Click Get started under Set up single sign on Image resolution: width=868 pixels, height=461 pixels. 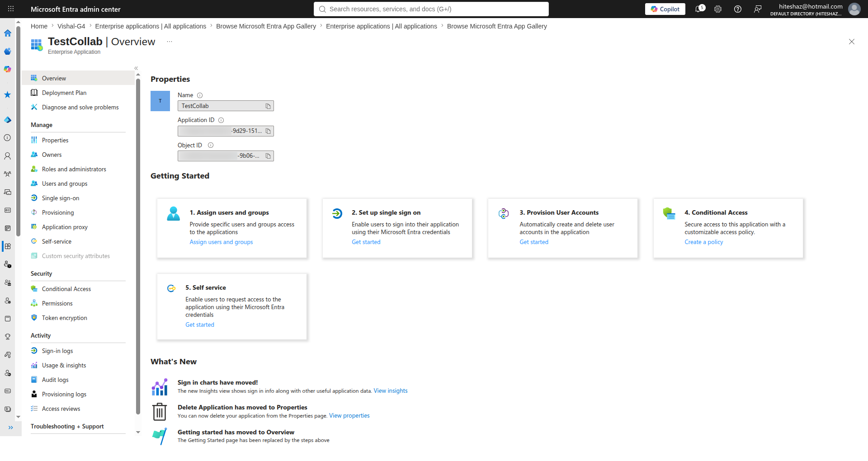(x=366, y=242)
